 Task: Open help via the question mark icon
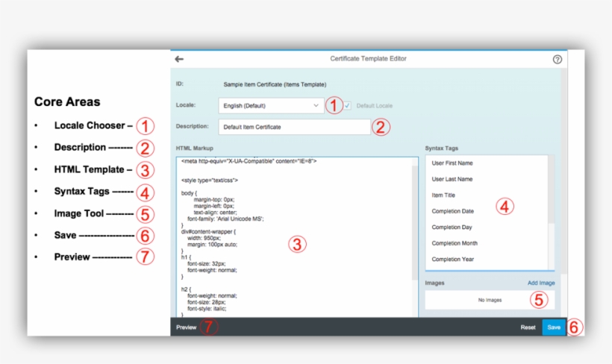558,60
